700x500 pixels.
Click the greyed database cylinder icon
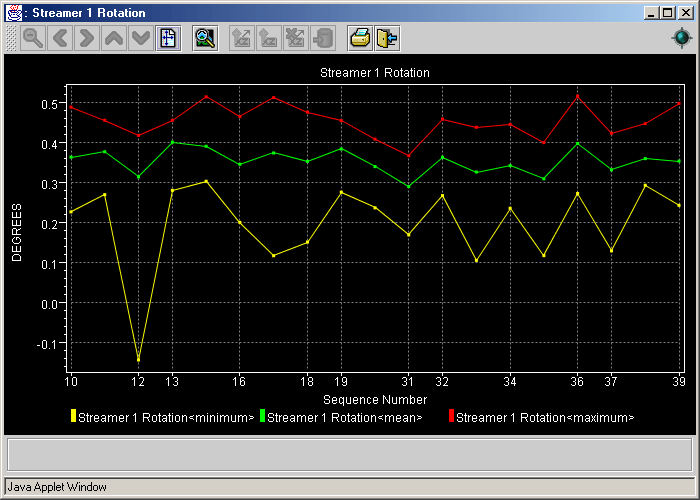click(x=323, y=39)
